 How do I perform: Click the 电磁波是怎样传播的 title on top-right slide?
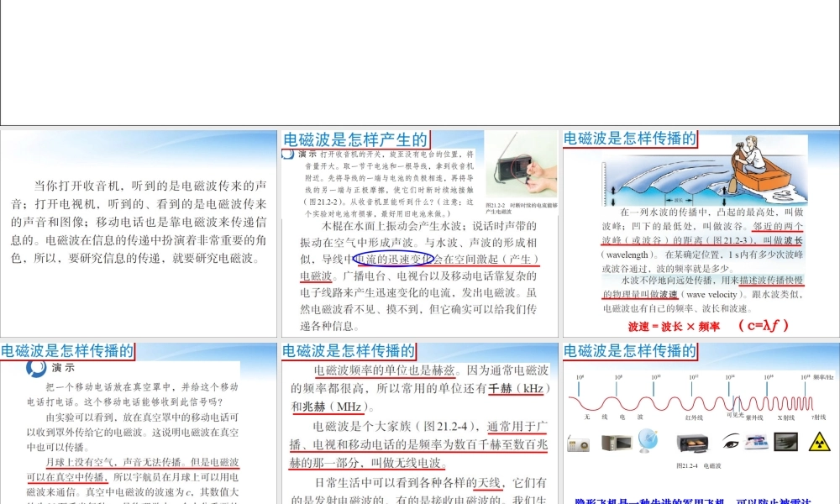pos(630,139)
